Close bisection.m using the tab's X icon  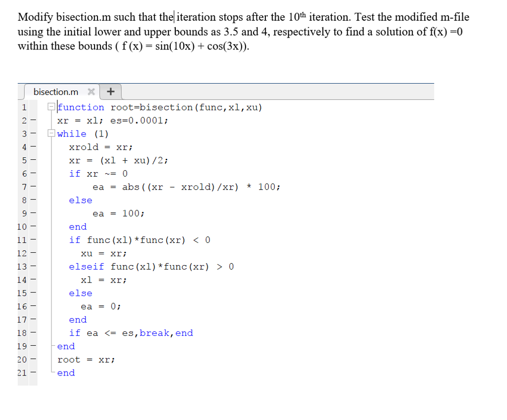91,92
